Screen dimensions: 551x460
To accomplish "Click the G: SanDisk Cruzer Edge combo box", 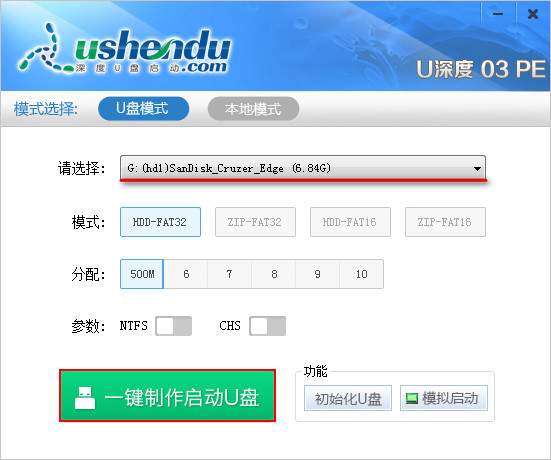I will click(303, 168).
